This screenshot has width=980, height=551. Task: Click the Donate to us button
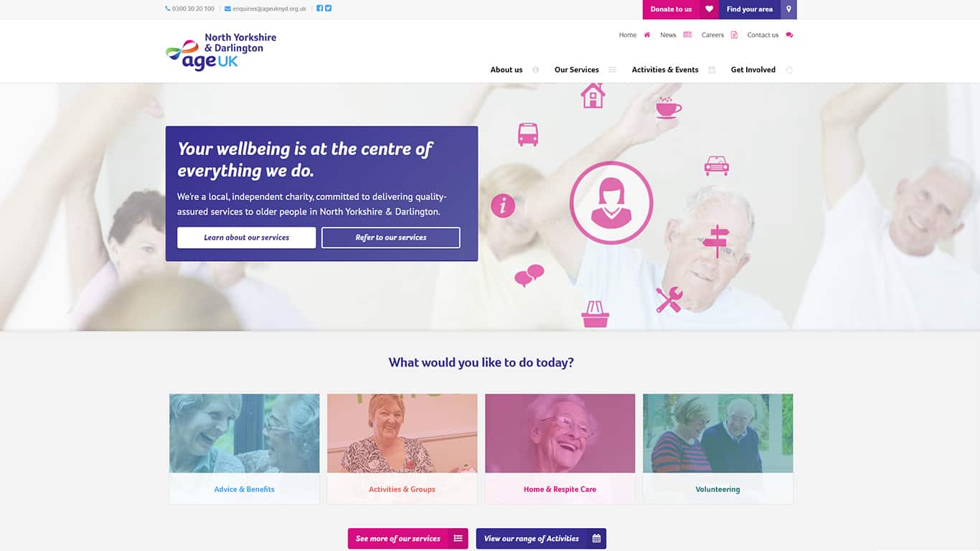point(672,9)
